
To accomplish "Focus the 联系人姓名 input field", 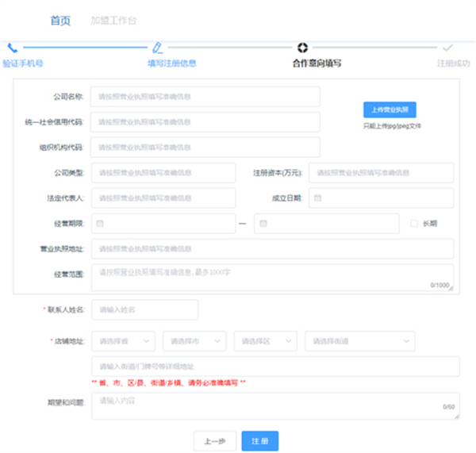I will point(145,309).
